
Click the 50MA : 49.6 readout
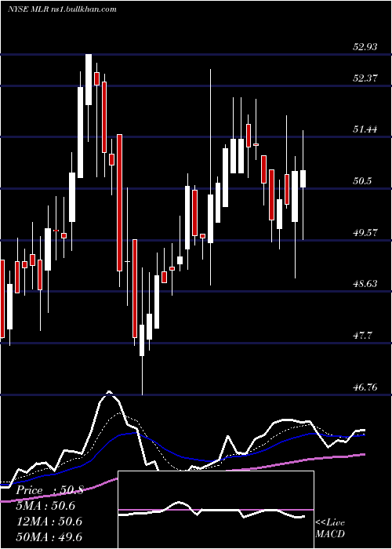click(x=49, y=536)
